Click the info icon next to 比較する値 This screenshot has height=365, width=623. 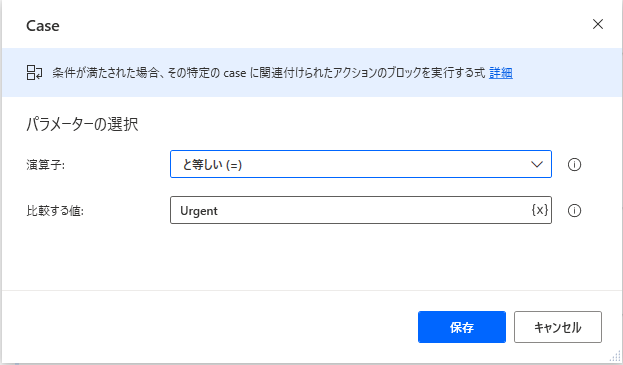tap(574, 211)
